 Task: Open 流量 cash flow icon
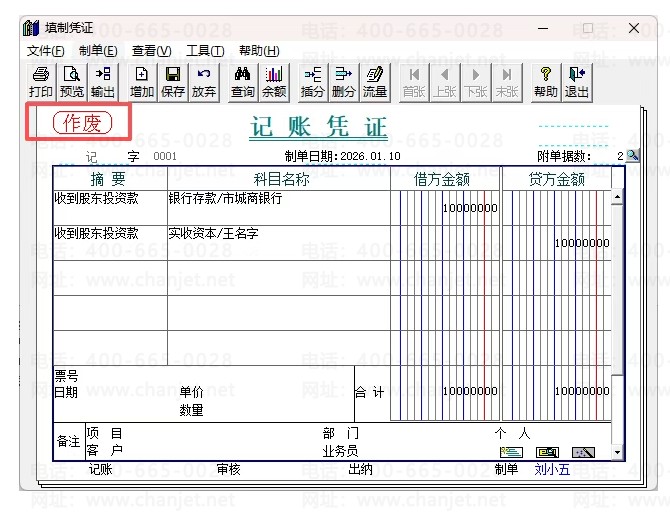tap(375, 82)
